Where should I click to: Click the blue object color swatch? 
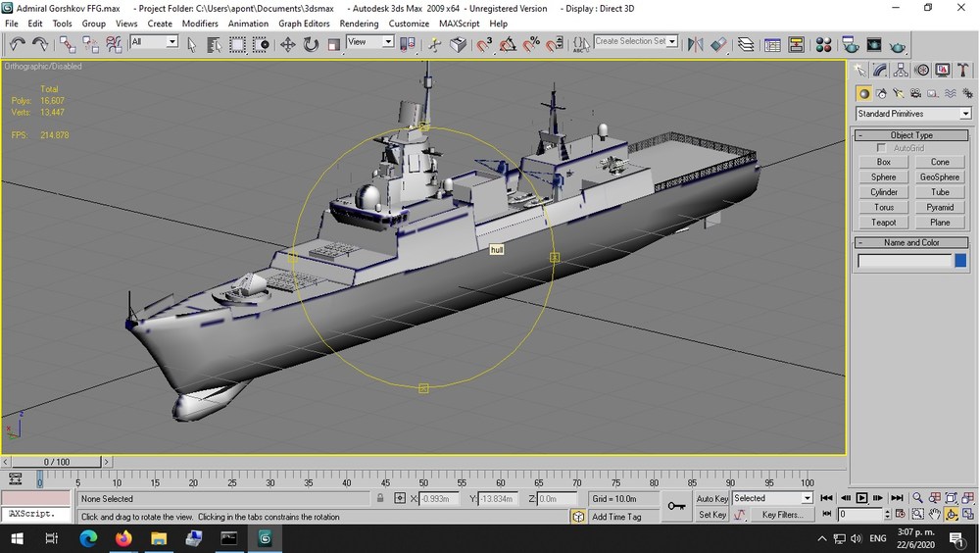[960, 260]
